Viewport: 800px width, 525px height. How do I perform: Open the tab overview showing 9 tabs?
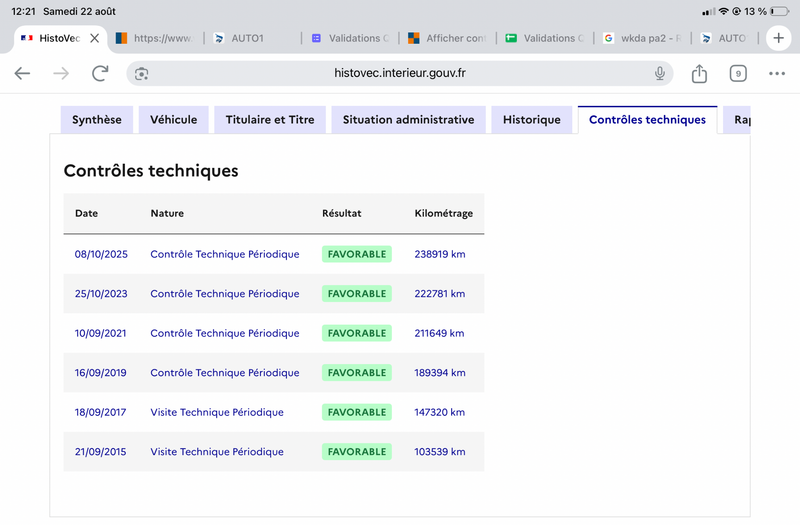click(x=738, y=73)
